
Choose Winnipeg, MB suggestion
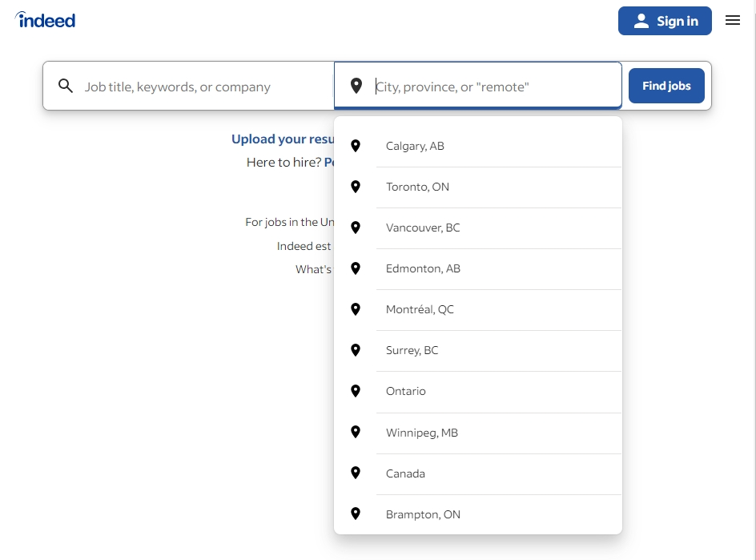point(421,433)
